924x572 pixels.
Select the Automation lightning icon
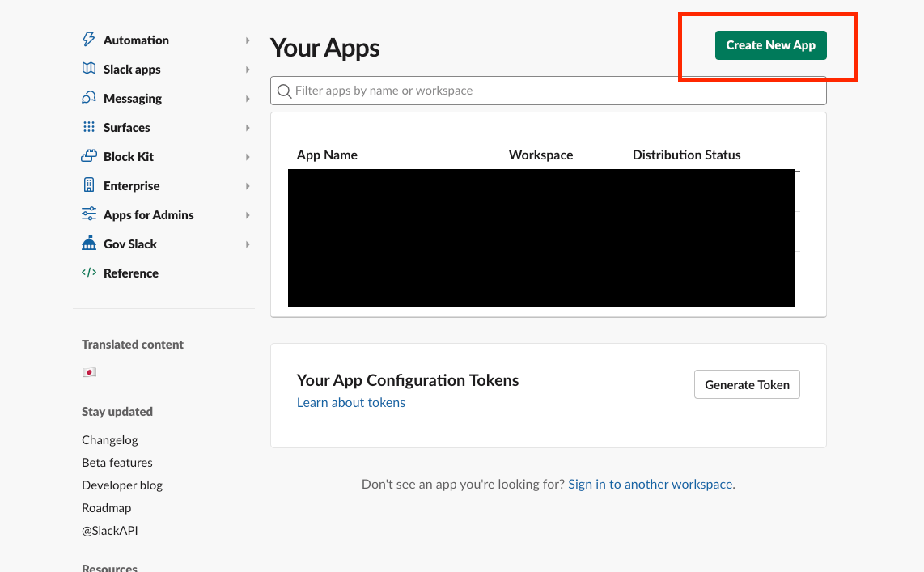(88, 39)
